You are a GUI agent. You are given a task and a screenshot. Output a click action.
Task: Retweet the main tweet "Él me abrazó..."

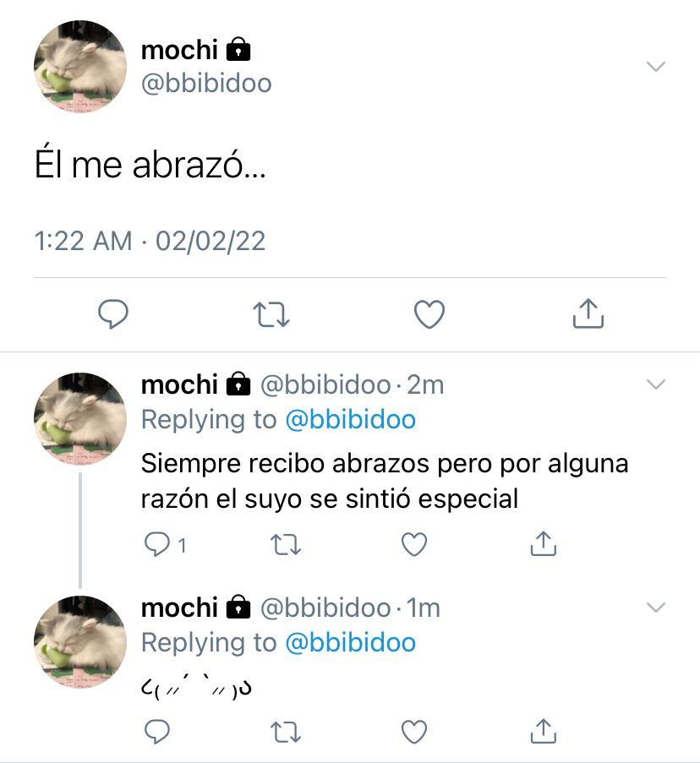(271, 314)
